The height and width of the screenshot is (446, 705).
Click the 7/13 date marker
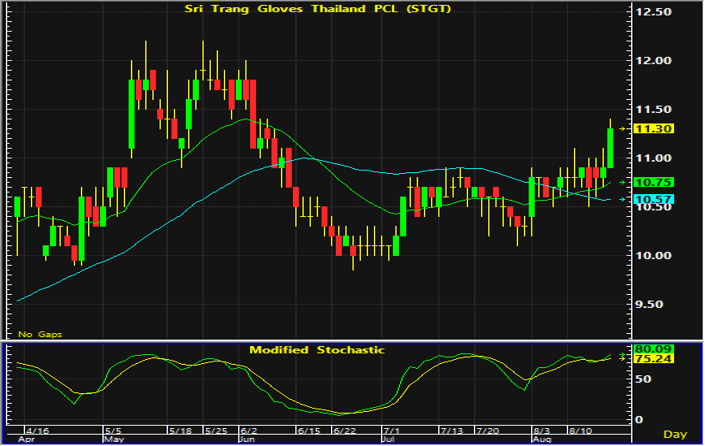pos(451,431)
